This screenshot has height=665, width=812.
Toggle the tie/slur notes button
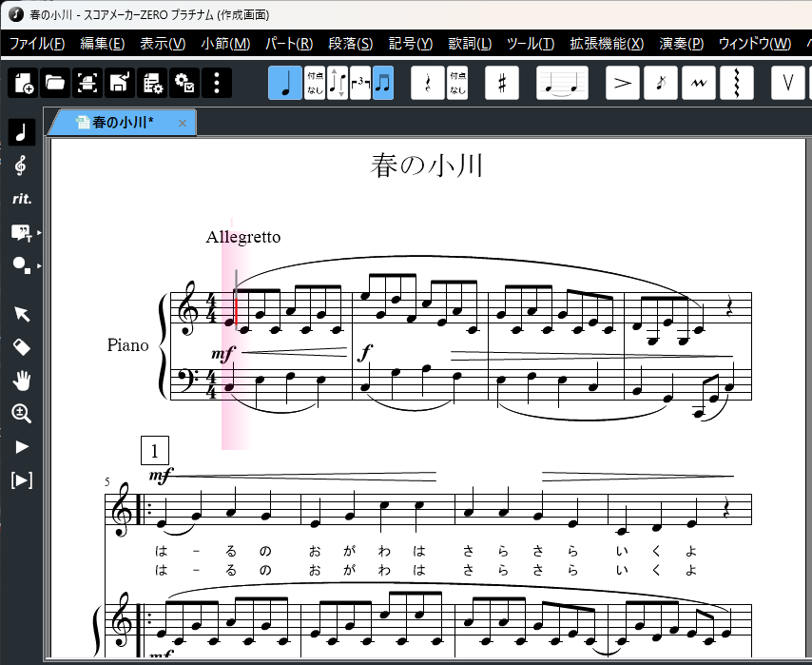[x=561, y=83]
